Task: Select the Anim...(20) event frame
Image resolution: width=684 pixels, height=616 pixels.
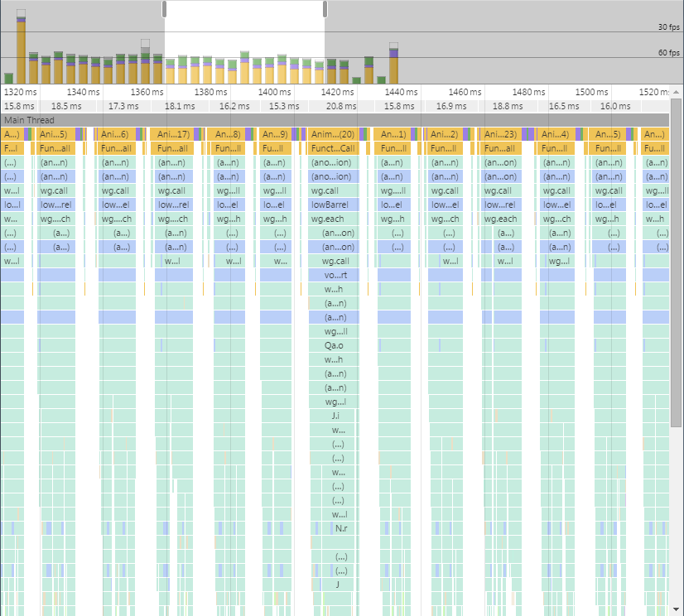Action: click(335, 133)
